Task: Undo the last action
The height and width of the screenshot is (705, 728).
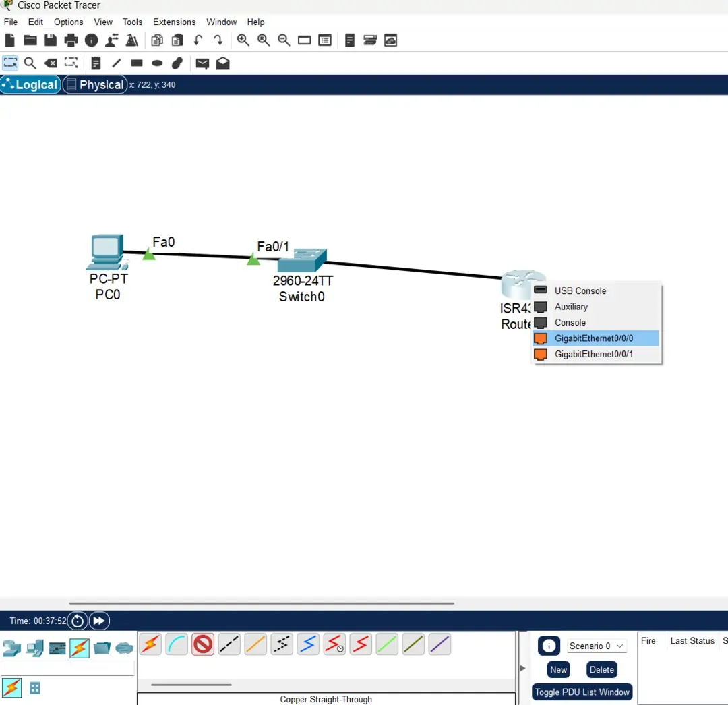Action: [x=198, y=40]
